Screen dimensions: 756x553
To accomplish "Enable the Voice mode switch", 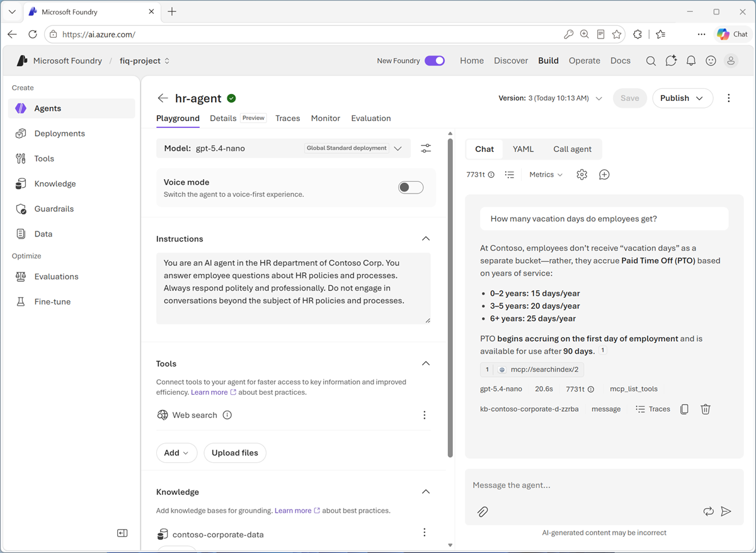I will (x=411, y=187).
